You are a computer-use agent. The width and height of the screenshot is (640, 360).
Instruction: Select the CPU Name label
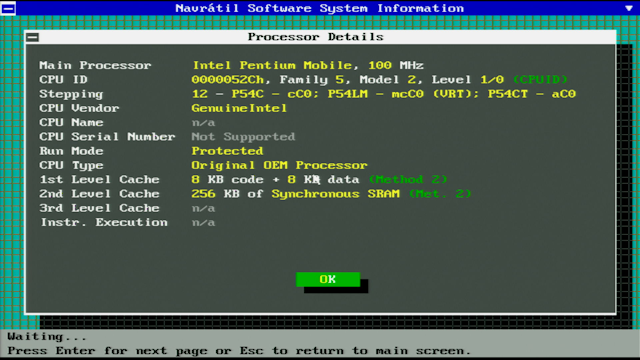(x=71, y=122)
